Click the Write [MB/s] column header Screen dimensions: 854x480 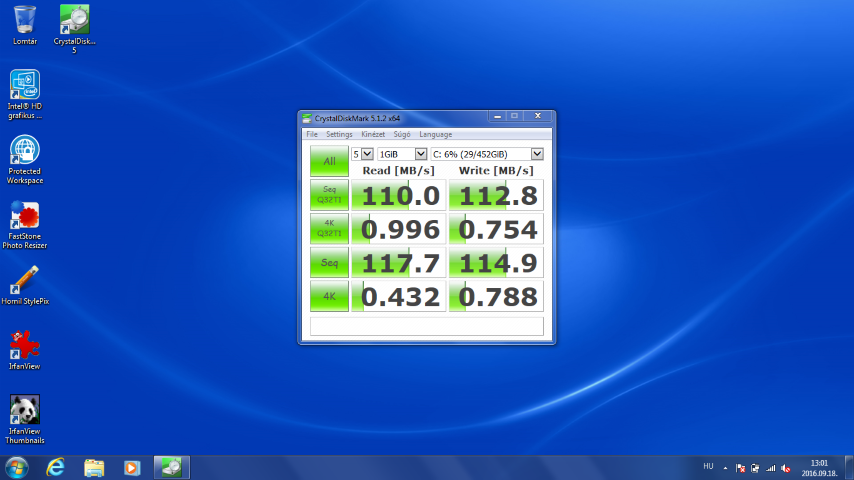(496, 171)
